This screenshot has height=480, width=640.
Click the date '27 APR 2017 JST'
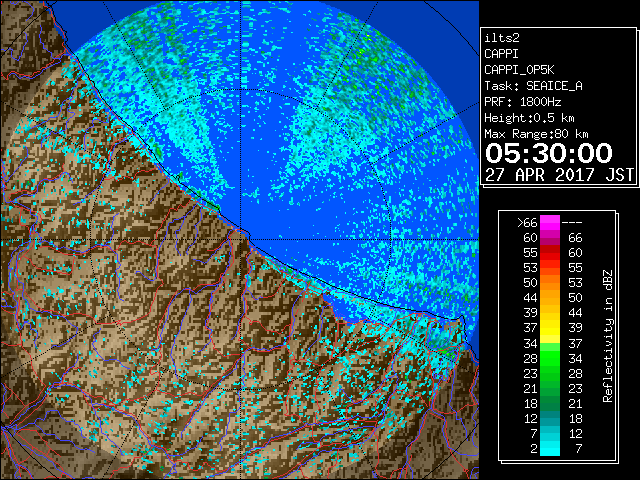[559, 175]
